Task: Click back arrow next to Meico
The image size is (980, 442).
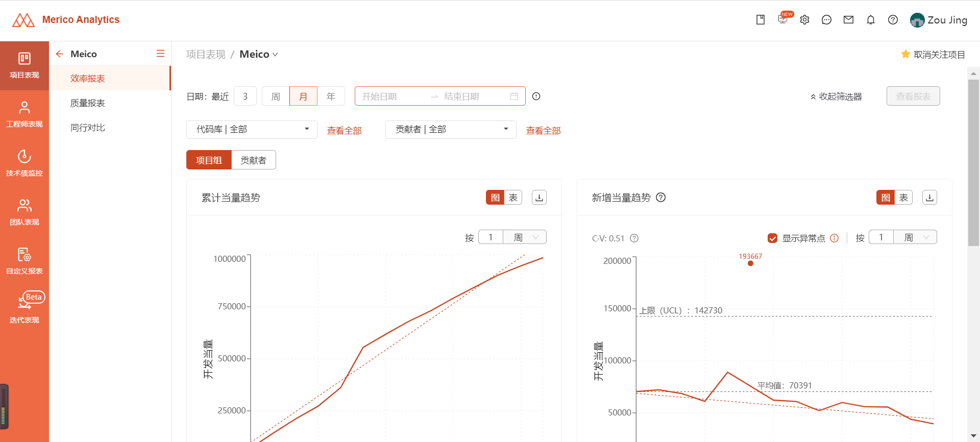Action: [60, 54]
